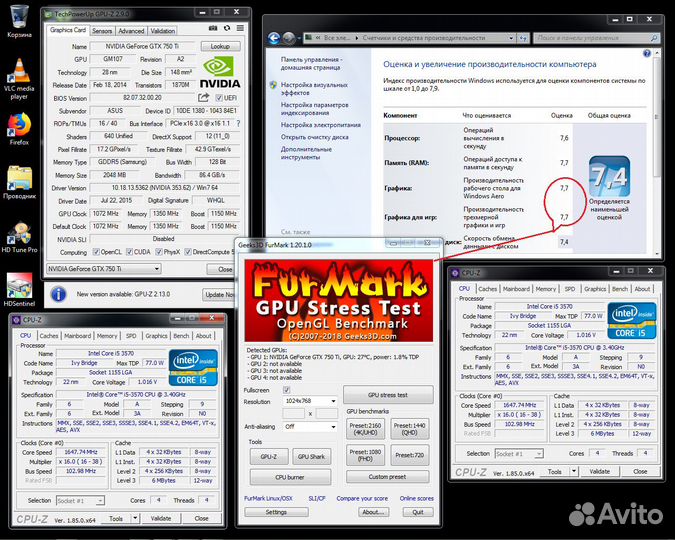
Task: Toggle CUDA checkbox in GPU-Z
Action: coord(129,251)
